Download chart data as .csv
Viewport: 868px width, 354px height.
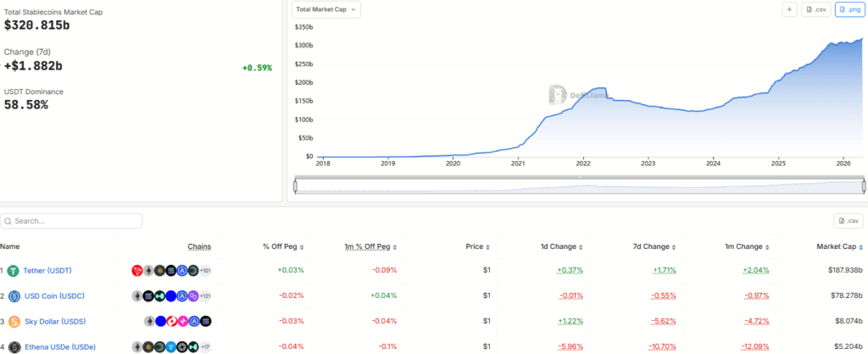coord(816,9)
